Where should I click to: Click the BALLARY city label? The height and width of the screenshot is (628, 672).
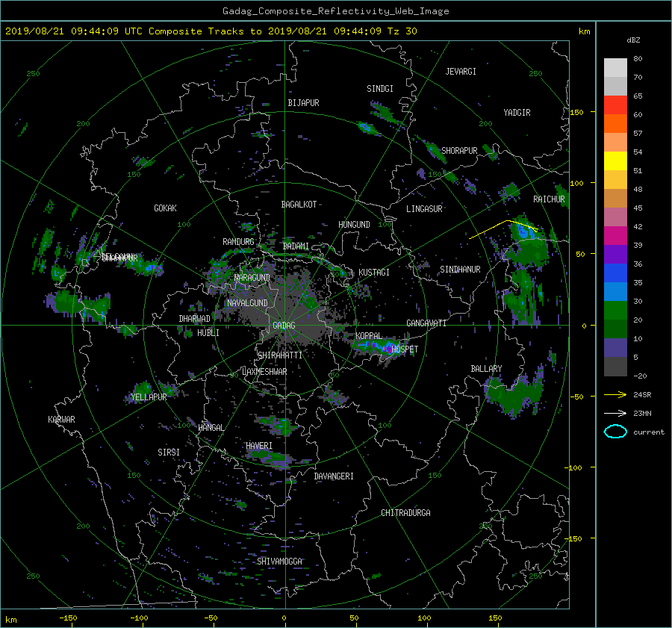point(486,369)
